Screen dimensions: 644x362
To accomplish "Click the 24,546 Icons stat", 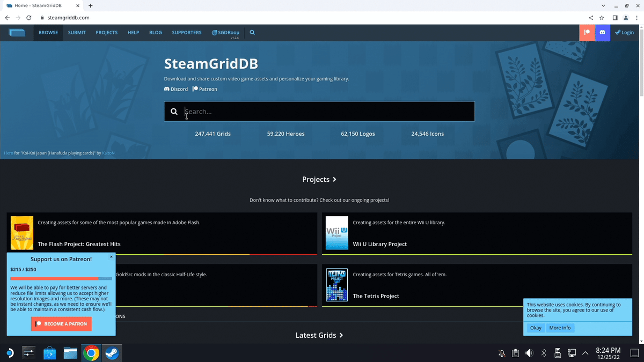I will (428, 134).
